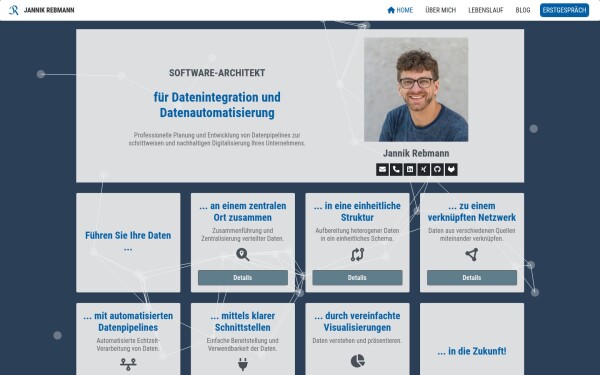Click the home icon in navigation
Viewport: 600px width, 375px height.
click(x=391, y=10)
